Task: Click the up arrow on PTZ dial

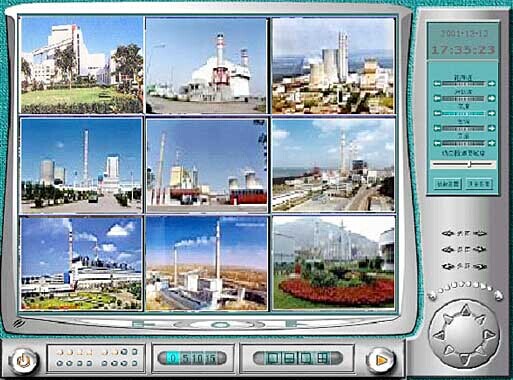Action: [466, 311]
